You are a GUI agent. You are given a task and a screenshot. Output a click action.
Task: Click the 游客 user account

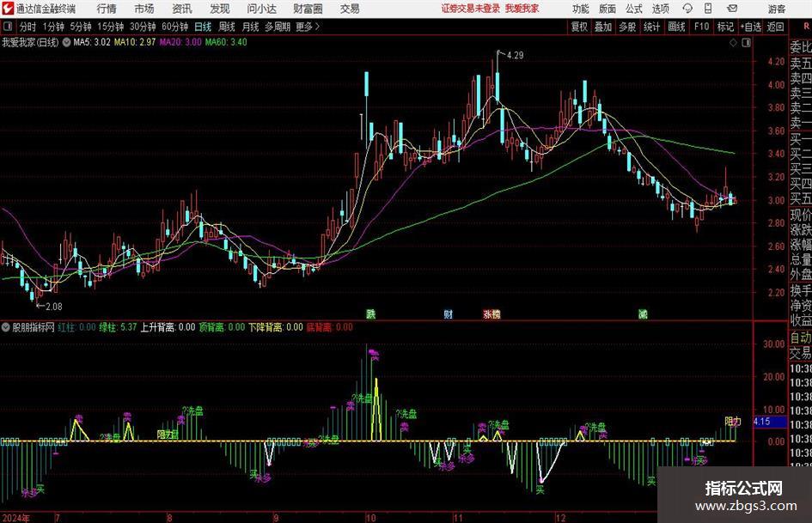tap(776, 9)
